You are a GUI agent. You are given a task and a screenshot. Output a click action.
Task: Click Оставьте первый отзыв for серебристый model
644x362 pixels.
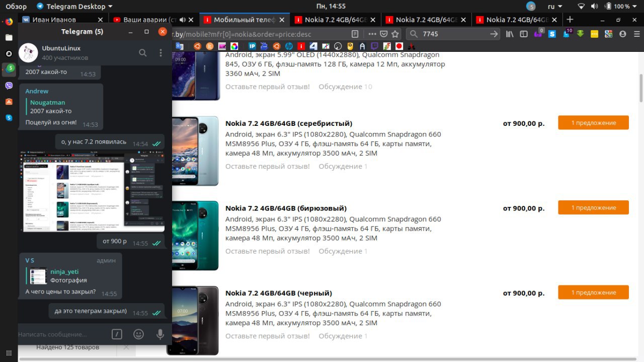(x=268, y=166)
